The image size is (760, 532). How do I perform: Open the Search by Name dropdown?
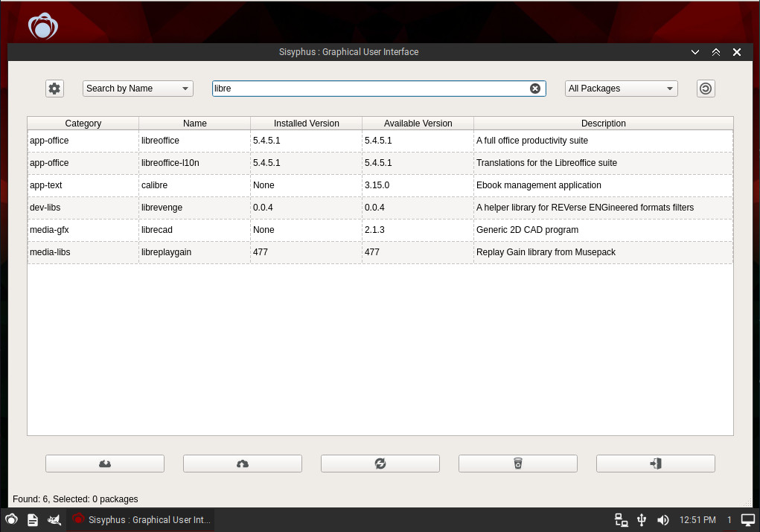coord(138,89)
